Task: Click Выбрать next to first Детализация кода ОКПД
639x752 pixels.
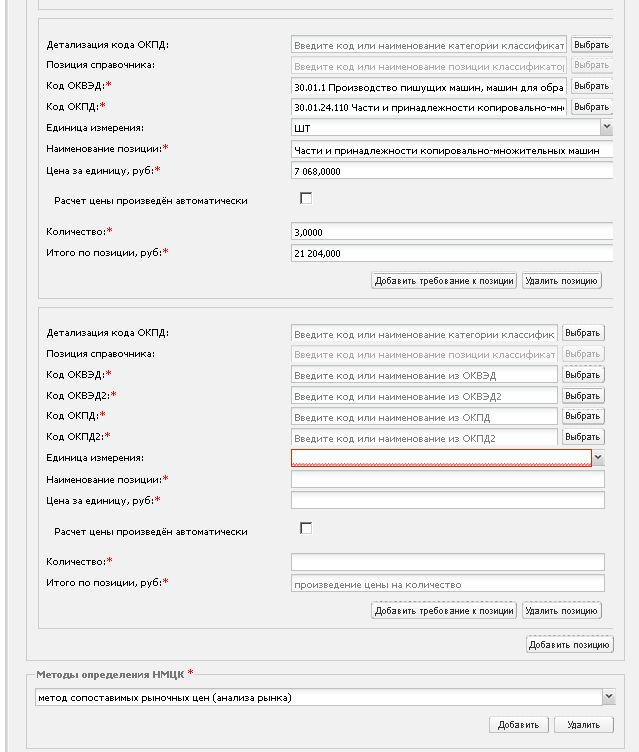Action: pos(592,45)
